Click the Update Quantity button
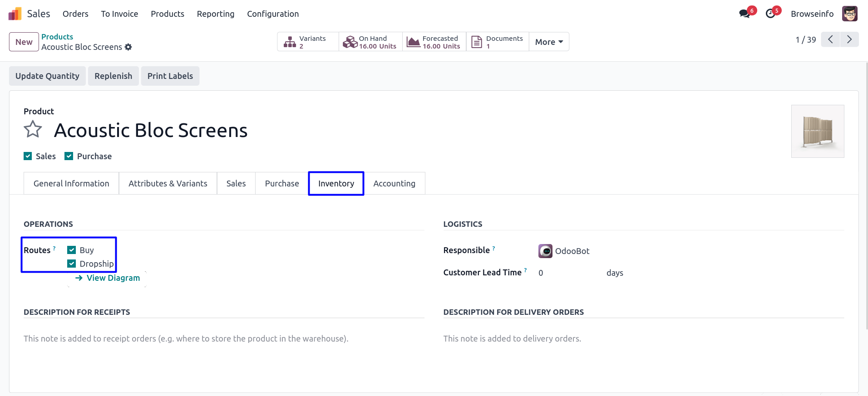 (x=47, y=76)
